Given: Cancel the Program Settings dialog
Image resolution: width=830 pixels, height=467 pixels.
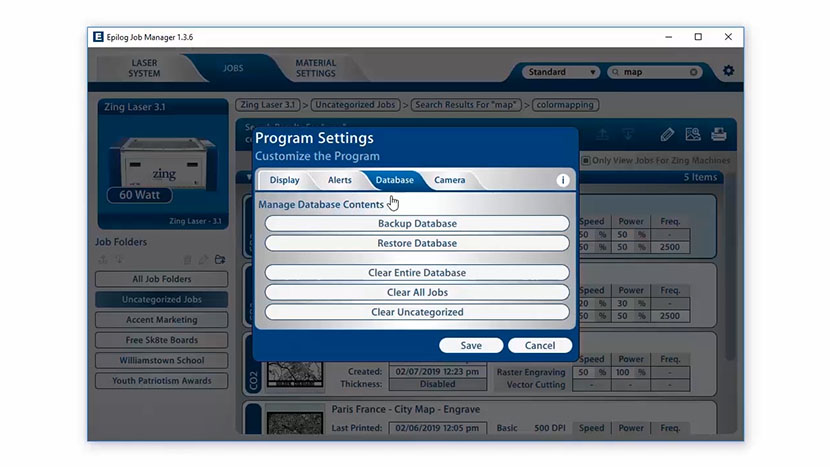Looking at the screenshot, I should point(539,345).
